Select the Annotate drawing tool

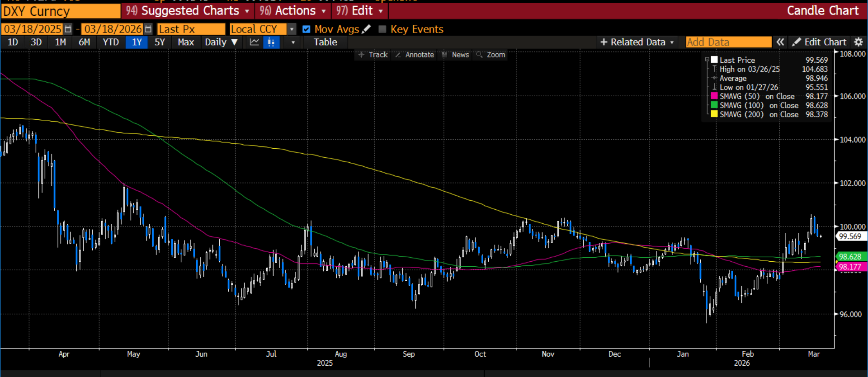[x=414, y=55]
